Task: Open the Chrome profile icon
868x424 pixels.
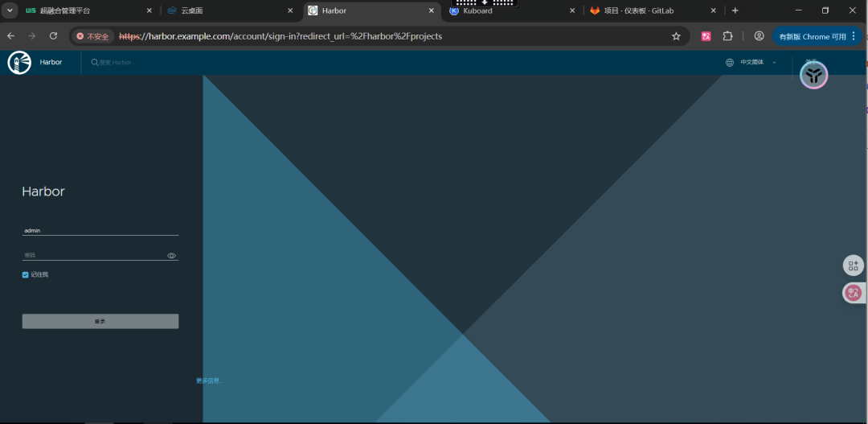Action: [x=759, y=36]
